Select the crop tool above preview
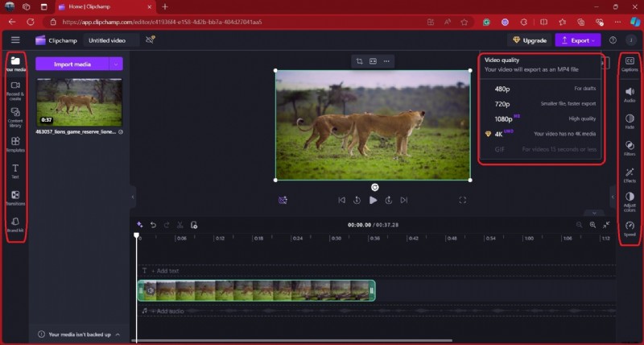Viewport: 644px width, 345px height. coord(359,61)
